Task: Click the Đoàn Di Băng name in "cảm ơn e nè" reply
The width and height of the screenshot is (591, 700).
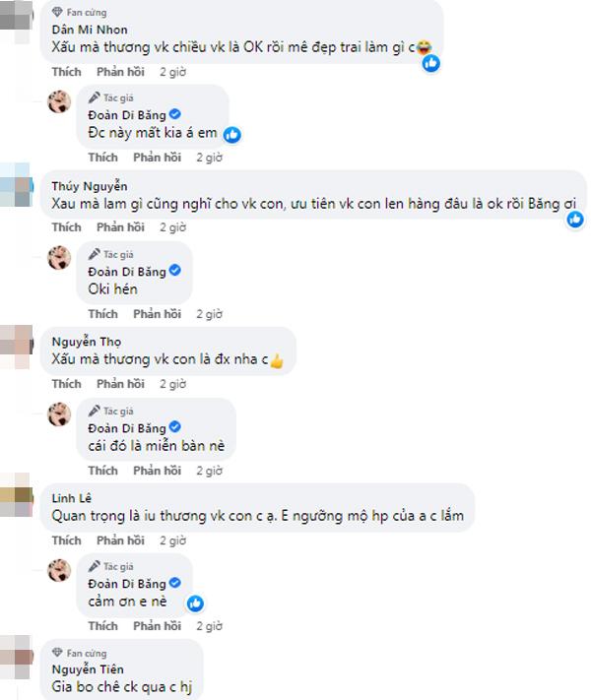Action: (x=127, y=582)
